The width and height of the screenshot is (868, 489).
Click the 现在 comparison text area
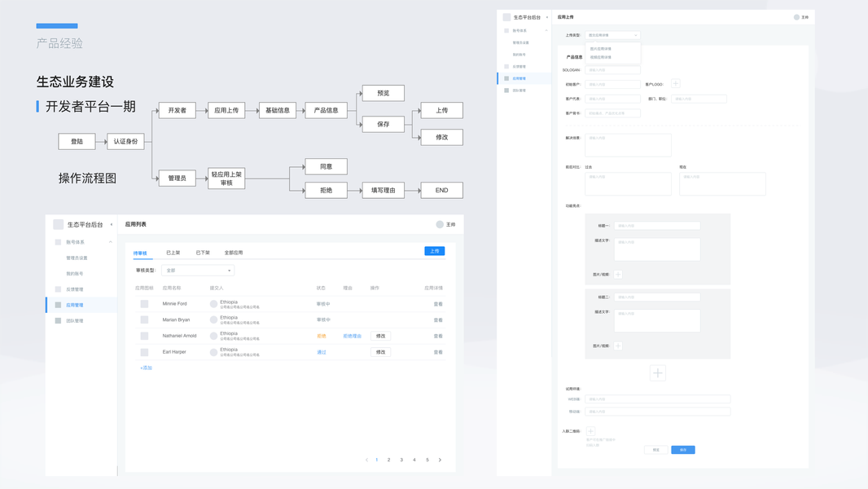(x=722, y=184)
